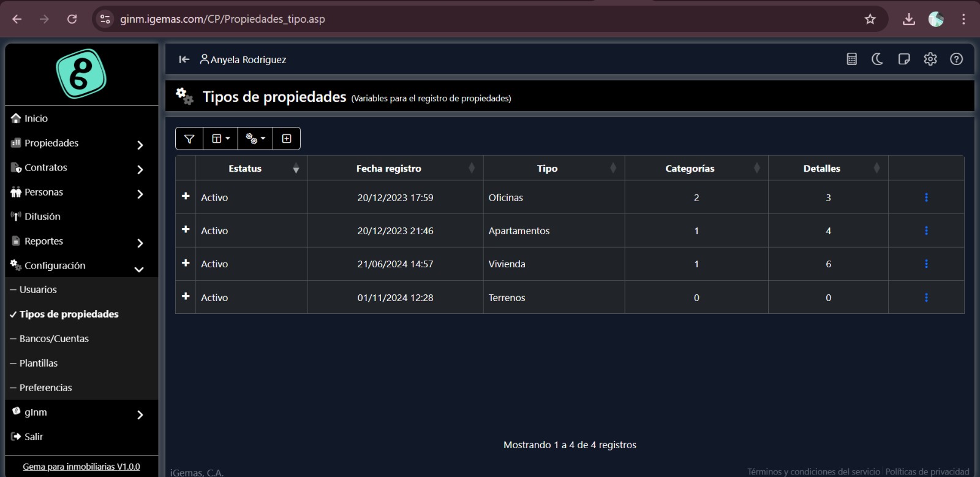Viewport: 980px width, 477px height.
Task: Open the settings gear in the header
Action: coord(930,59)
